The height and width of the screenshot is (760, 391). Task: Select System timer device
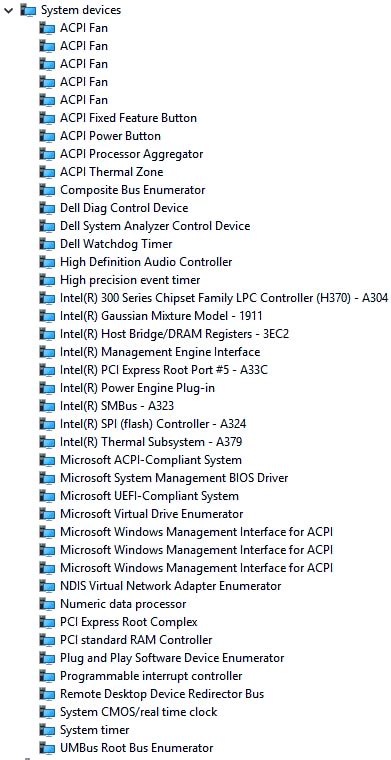pyautogui.click(x=94, y=729)
